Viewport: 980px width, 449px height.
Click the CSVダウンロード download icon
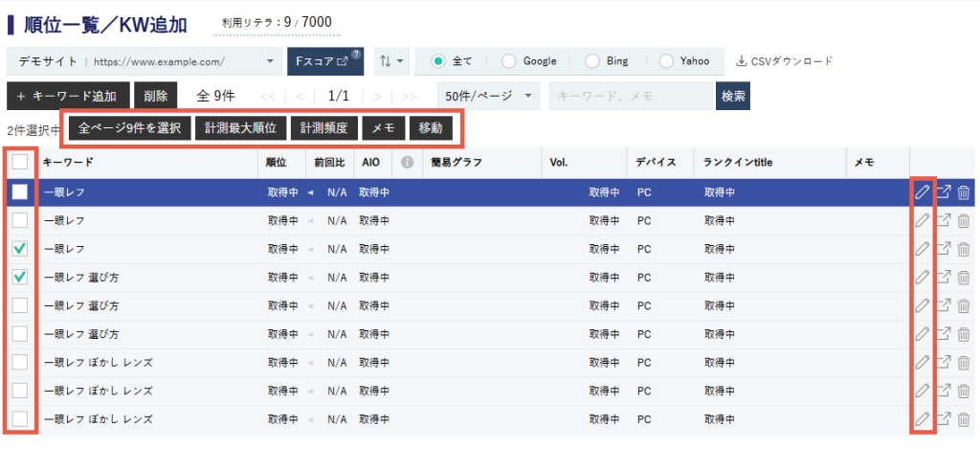pos(742,61)
